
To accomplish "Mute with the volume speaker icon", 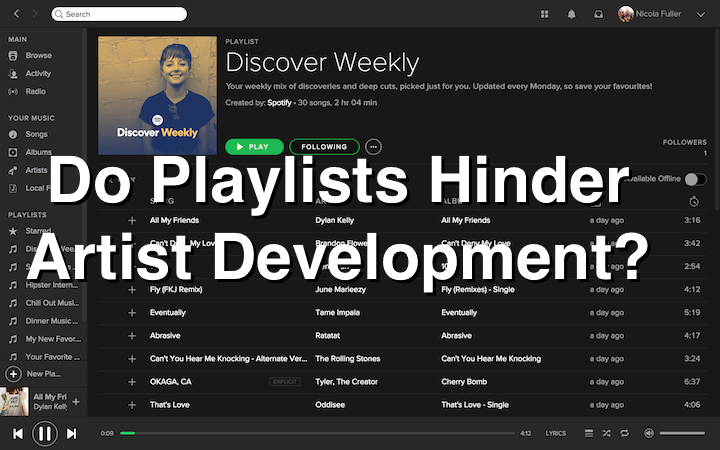I will (649, 433).
